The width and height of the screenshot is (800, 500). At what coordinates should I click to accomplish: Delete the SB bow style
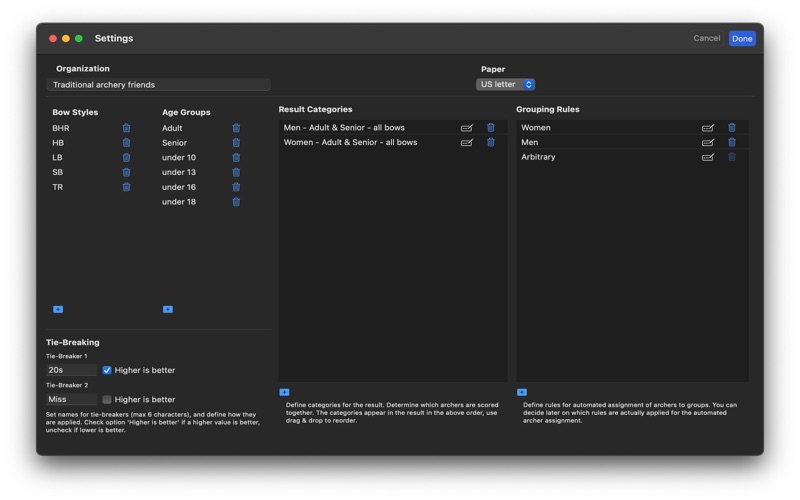click(x=126, y=172)
